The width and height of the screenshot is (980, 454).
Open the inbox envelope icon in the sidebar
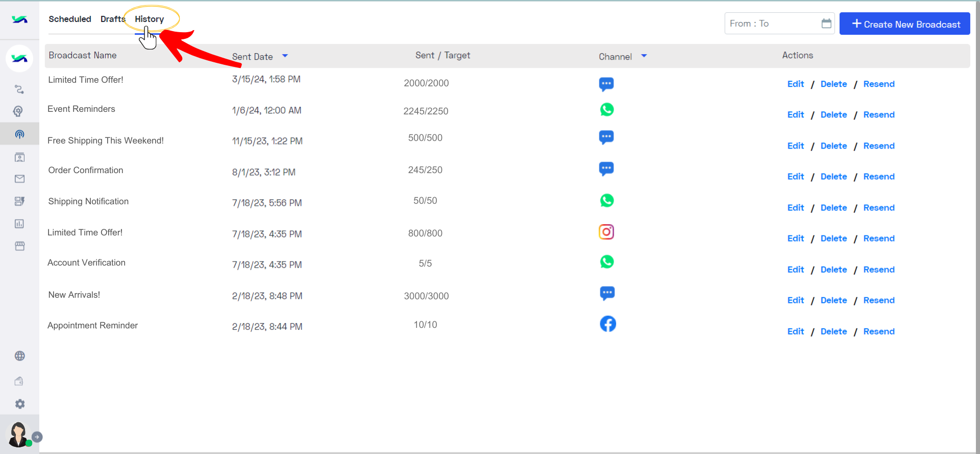(x=19, y=179)
